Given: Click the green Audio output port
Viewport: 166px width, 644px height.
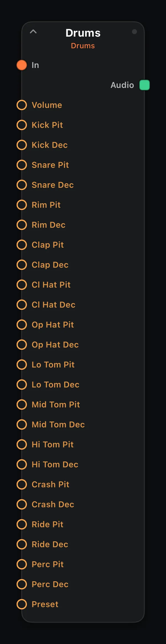Looking at the screenshot, I should click(144, 85).
